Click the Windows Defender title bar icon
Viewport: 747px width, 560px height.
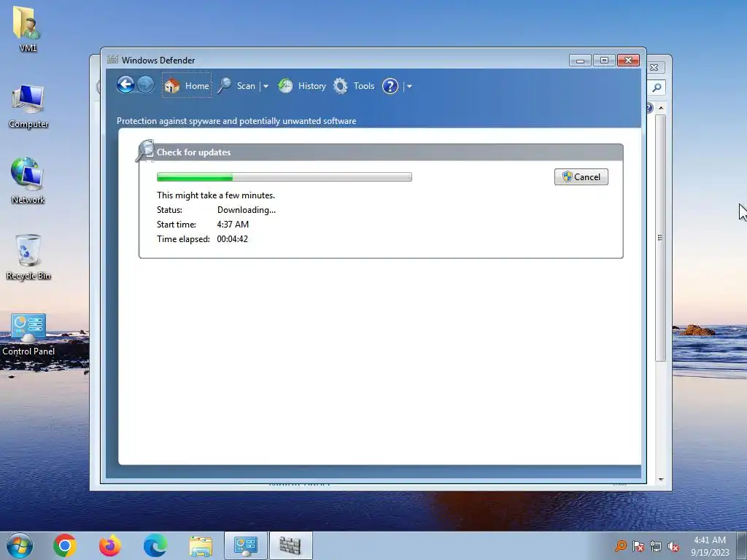112,60
